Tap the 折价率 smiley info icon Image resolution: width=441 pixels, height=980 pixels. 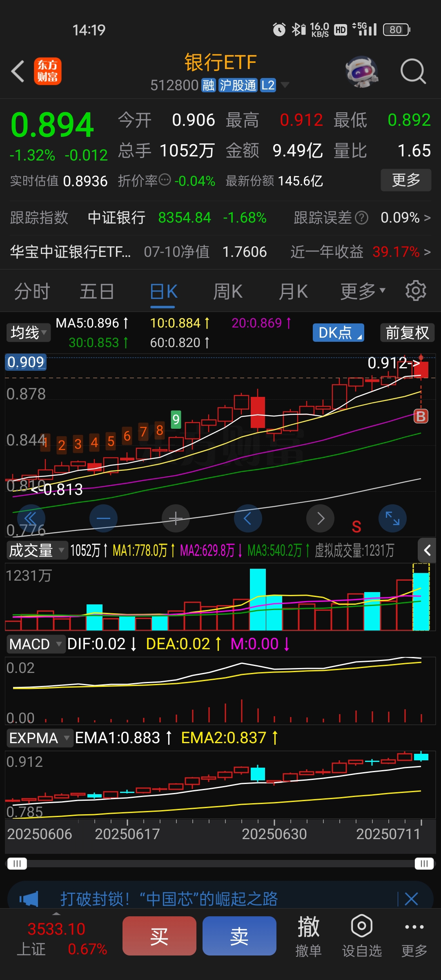coord(165,180)
